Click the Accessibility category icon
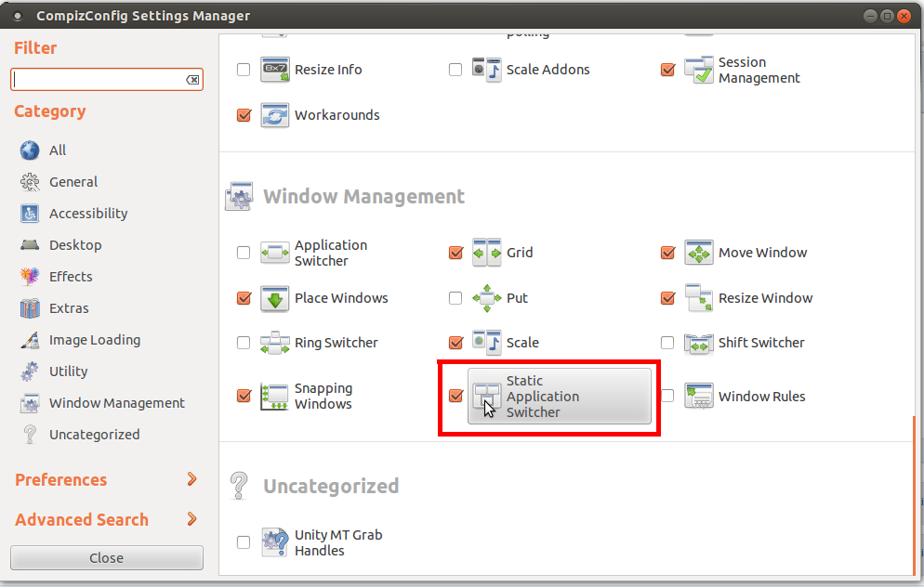The height and width of the screenshot is (587, 924). (x=30, y=213)
